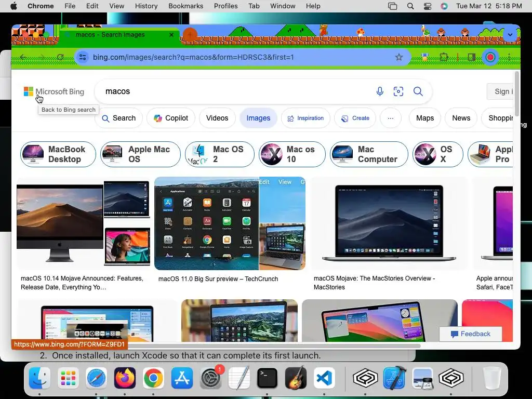Viewport: 532px width, 399px height.
Task: Switch to Copilot tab
Action: point(170,118)
